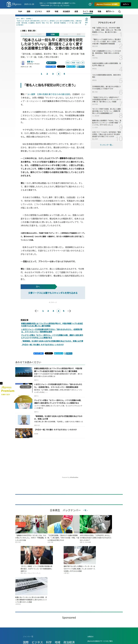Open the ランキング一覧 chevron link

pos(106,145)
